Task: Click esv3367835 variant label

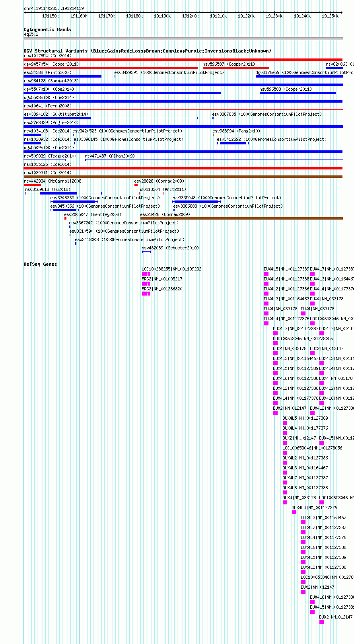Action: coord(267,114)
